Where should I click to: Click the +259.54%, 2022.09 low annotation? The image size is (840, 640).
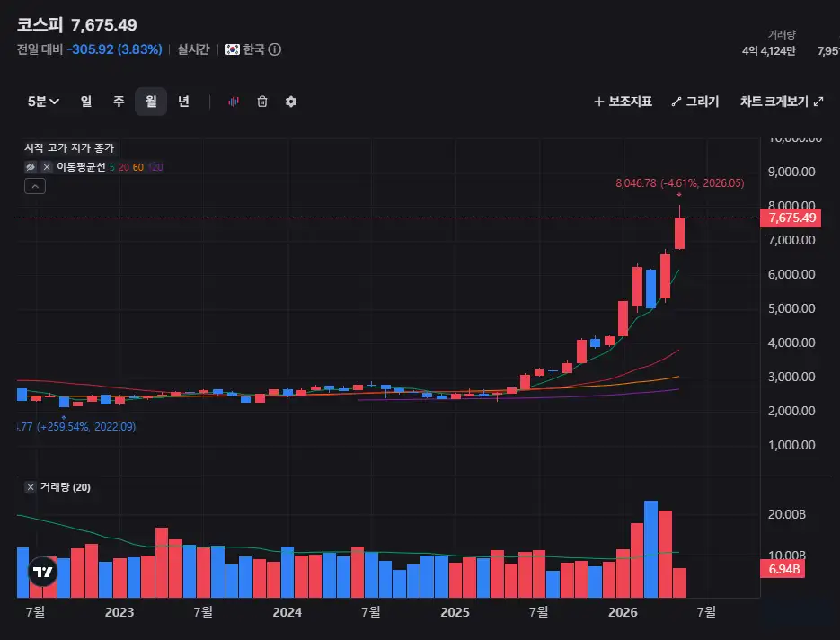click(76, 427)
